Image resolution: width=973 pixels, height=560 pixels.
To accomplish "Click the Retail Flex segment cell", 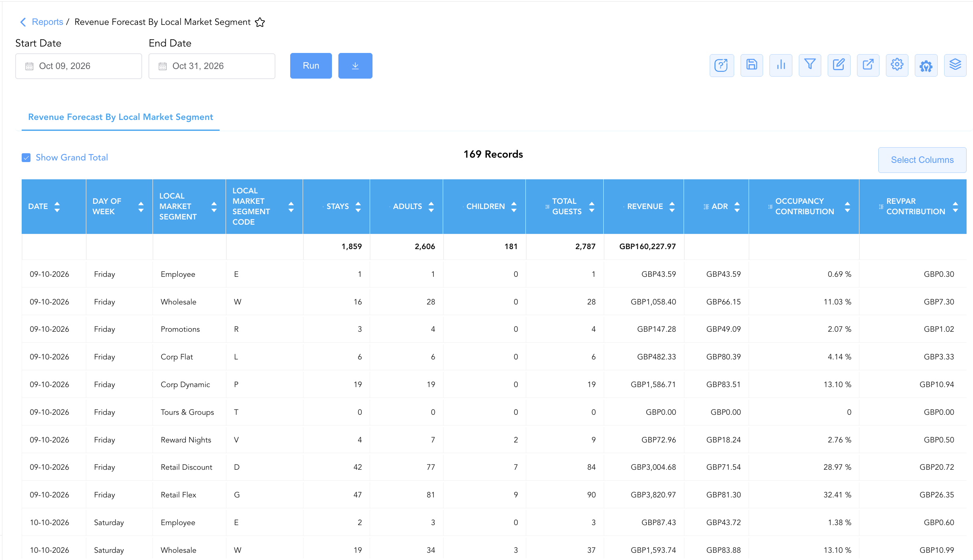I will (x=189, y=495).
